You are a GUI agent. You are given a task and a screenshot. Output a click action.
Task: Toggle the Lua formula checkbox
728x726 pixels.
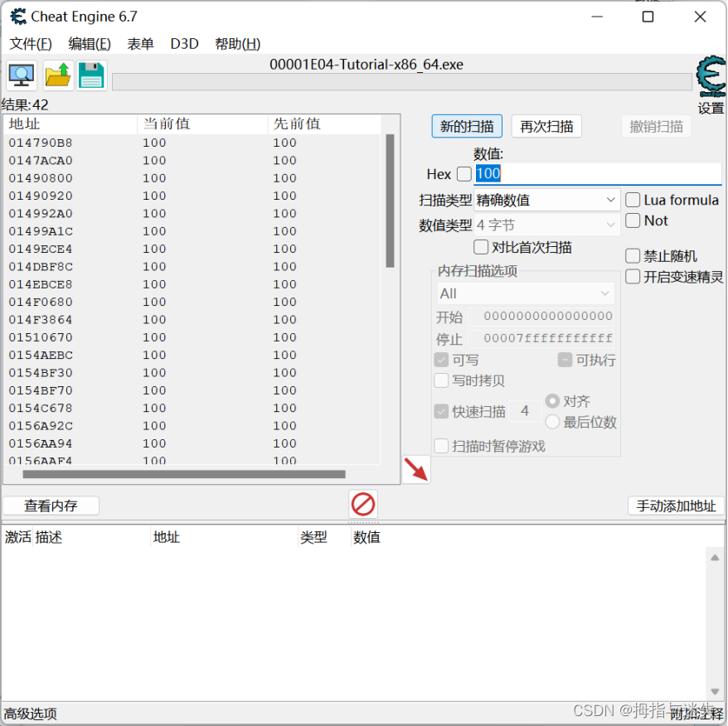tap(633, 199)
